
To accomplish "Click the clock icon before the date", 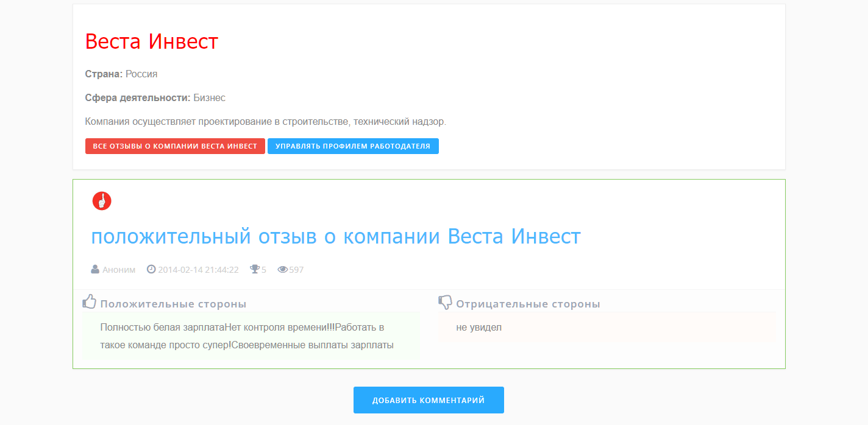I will click(x=151, y=269).
